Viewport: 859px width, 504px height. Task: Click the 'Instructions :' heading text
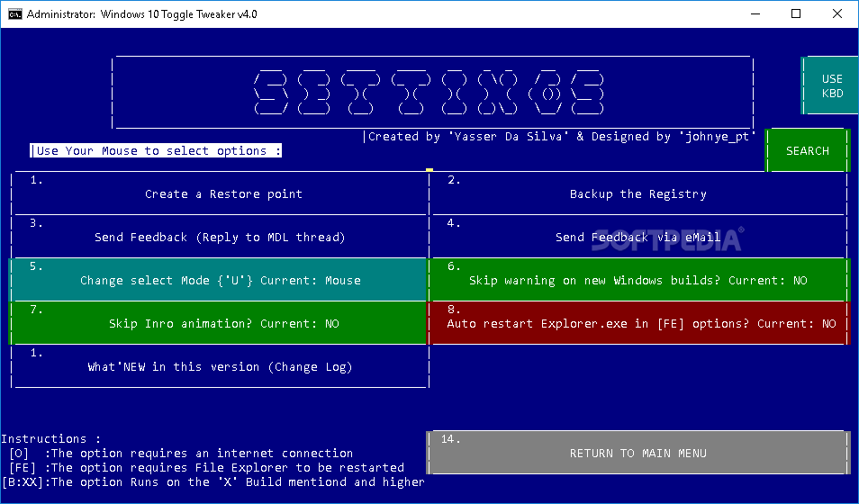click(51, 439)
